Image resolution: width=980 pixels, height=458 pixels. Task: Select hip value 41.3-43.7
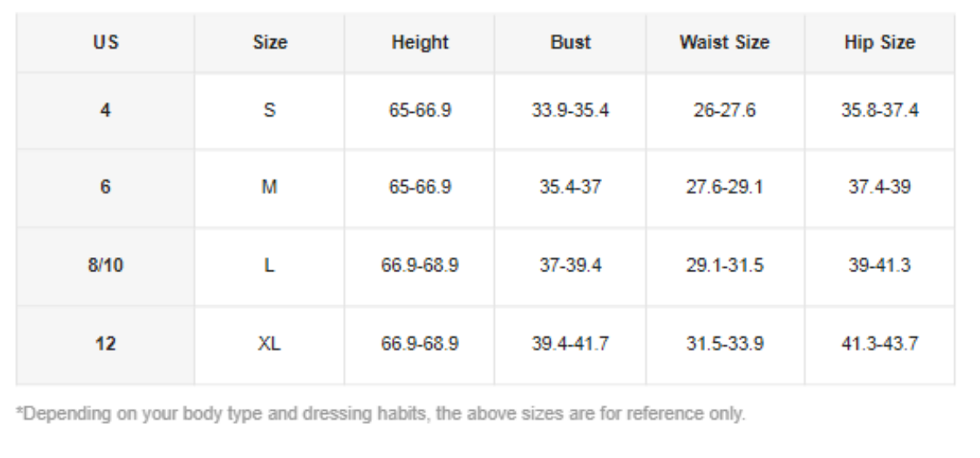tap(880, 343)
